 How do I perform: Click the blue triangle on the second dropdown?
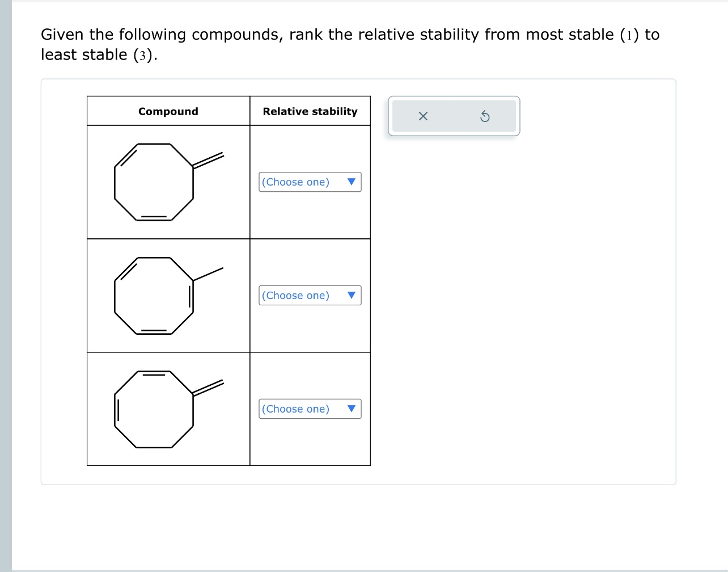pyautogui.click(x=352, y=295)
